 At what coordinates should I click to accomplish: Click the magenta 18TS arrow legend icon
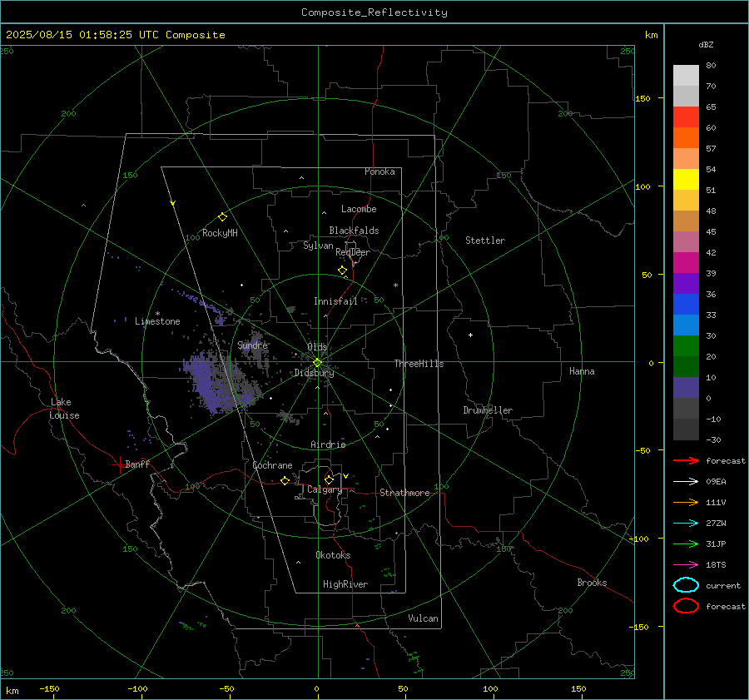686,565
